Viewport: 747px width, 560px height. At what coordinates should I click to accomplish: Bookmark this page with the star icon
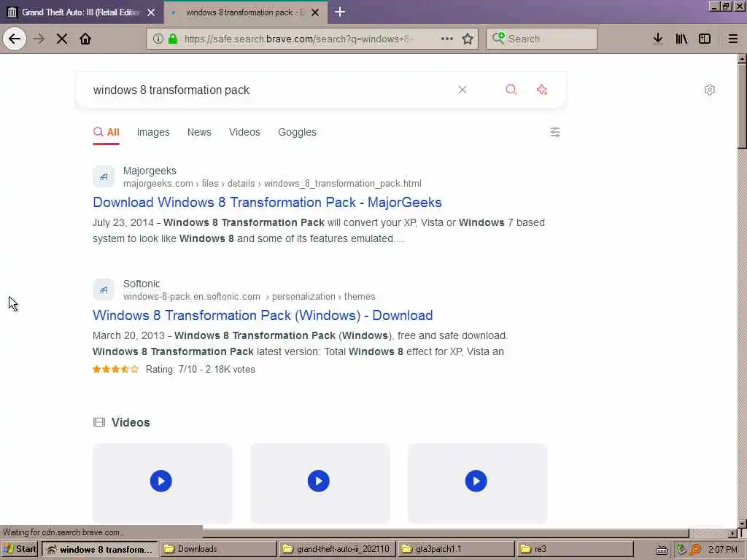pyautogui.click(x=468, y=39)
